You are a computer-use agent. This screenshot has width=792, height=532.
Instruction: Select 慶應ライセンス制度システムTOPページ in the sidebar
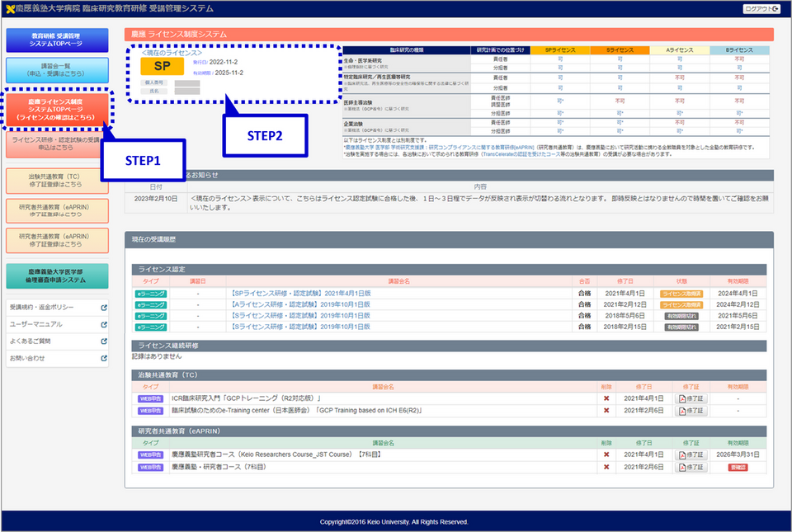[x=57, y=109]
